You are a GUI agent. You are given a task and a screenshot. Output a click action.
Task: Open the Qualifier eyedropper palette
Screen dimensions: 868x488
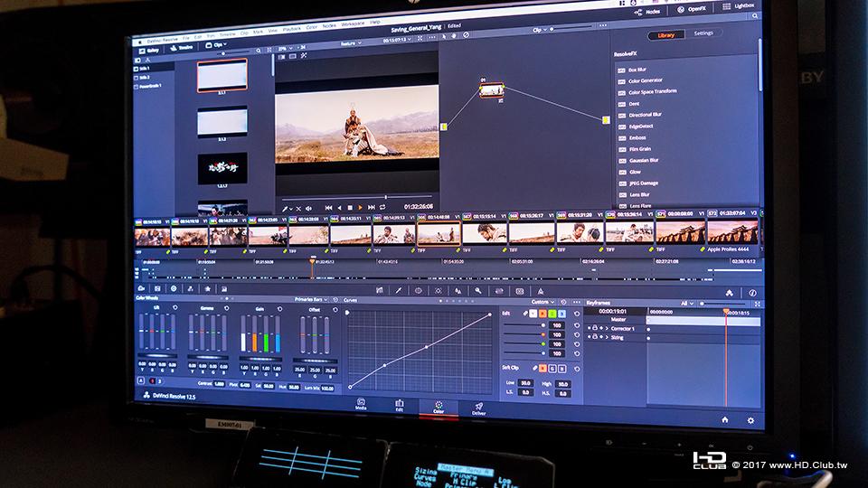click(399, 290)
